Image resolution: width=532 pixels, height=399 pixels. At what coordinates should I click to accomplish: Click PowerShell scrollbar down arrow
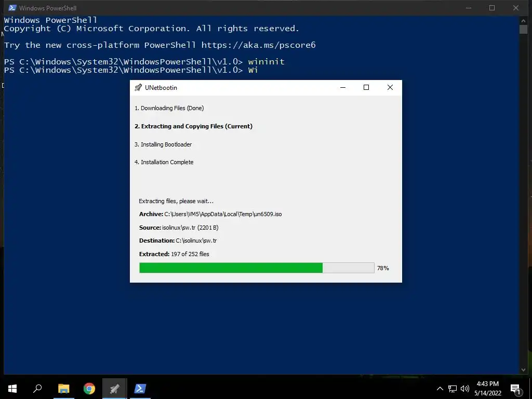(x=523, y=370)
